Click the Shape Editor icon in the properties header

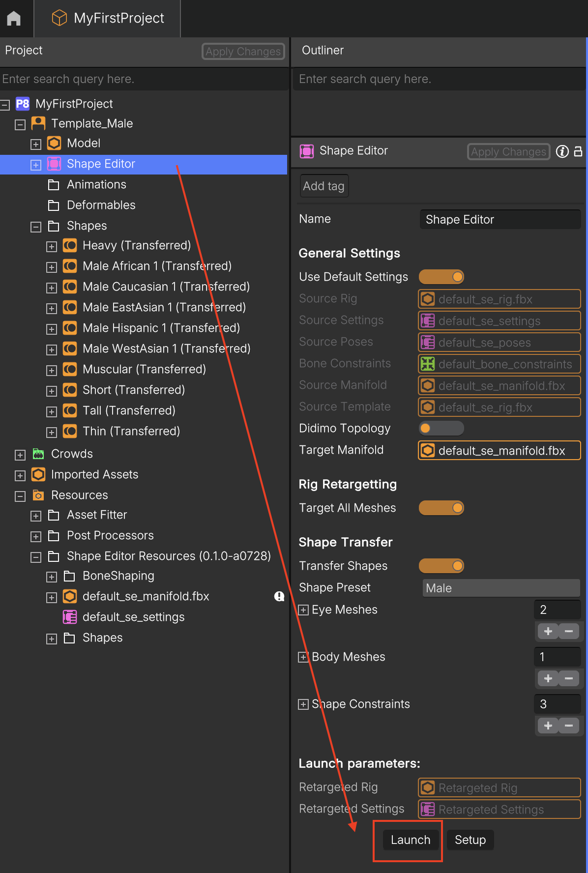coord(307,151)
